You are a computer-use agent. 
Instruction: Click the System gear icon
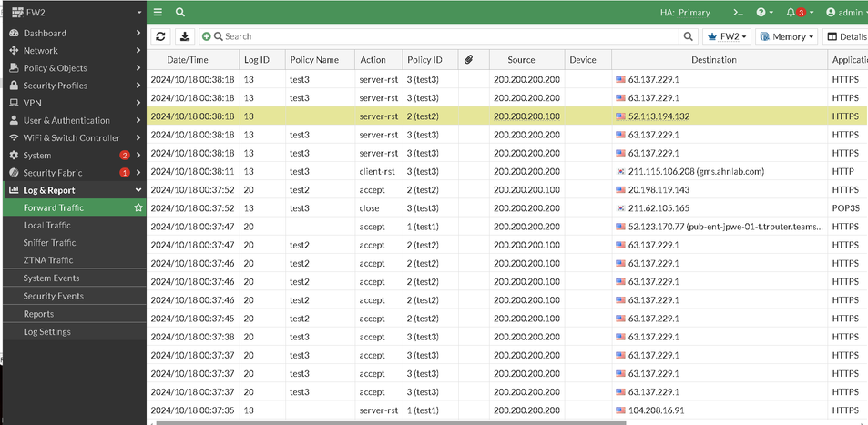pyautogui.click(x=14, y=156)
